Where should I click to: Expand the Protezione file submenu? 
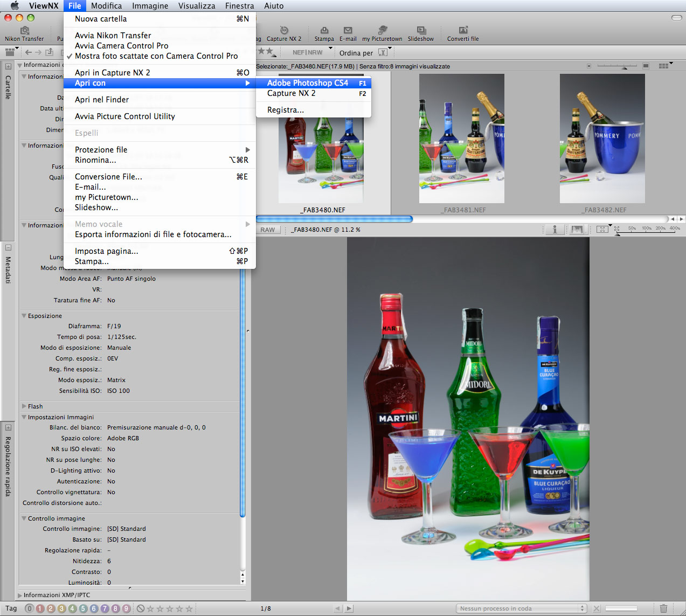pos(160,150)
